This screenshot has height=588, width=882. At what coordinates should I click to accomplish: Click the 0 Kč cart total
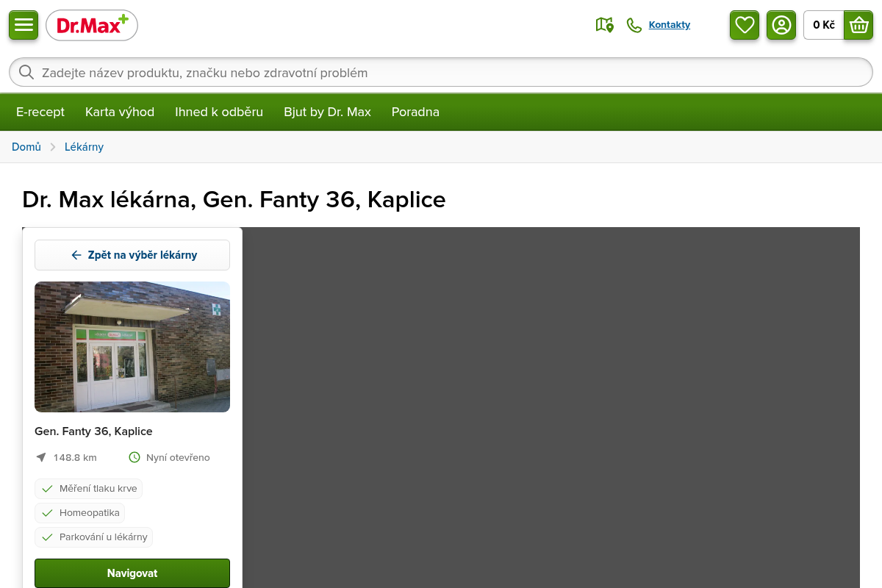[824, 25]
